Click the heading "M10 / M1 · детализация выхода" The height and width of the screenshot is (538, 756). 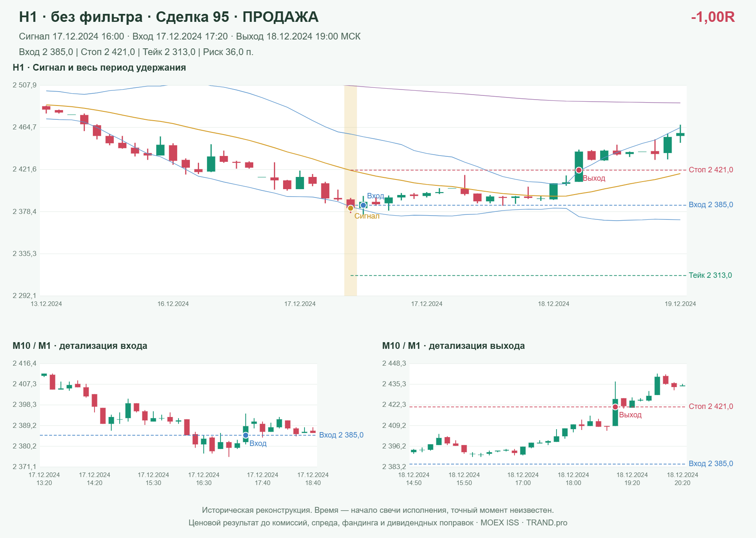pos(454,346)
